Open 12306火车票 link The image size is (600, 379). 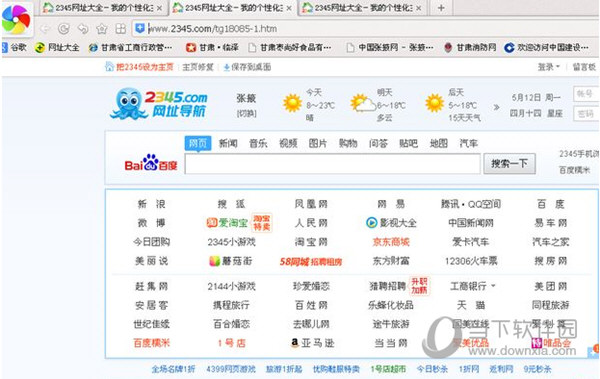(471, 261)
